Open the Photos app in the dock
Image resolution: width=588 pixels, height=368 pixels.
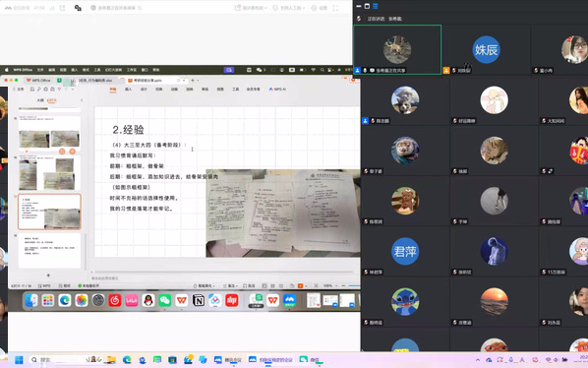[x=82, y=300]
